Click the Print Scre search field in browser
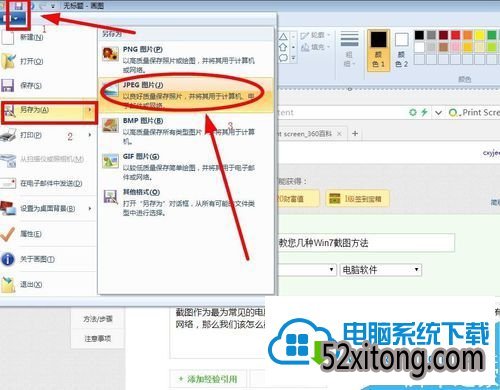Viewport: 500px width, 390px height. 473,113
